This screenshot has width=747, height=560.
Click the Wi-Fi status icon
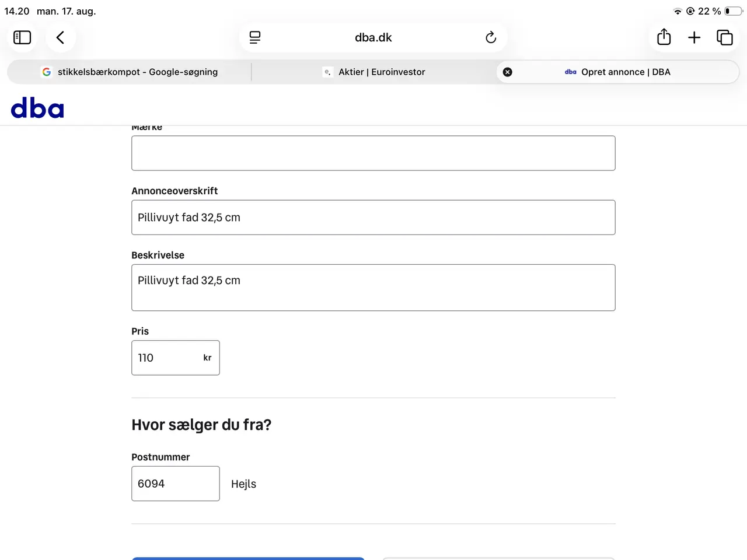pyautogui.click(x=678, y=11)
